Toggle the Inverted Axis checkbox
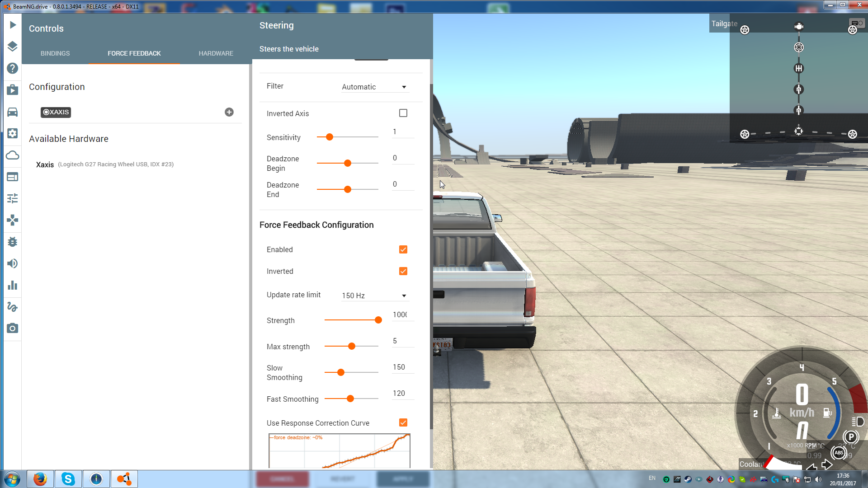Screen dimensions: 868x488 click(403, 113)
